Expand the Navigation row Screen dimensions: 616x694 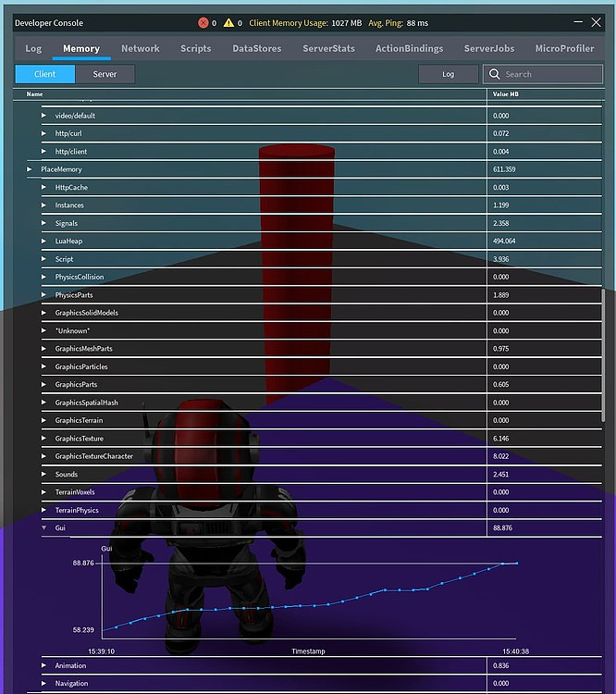coord(43,684)
